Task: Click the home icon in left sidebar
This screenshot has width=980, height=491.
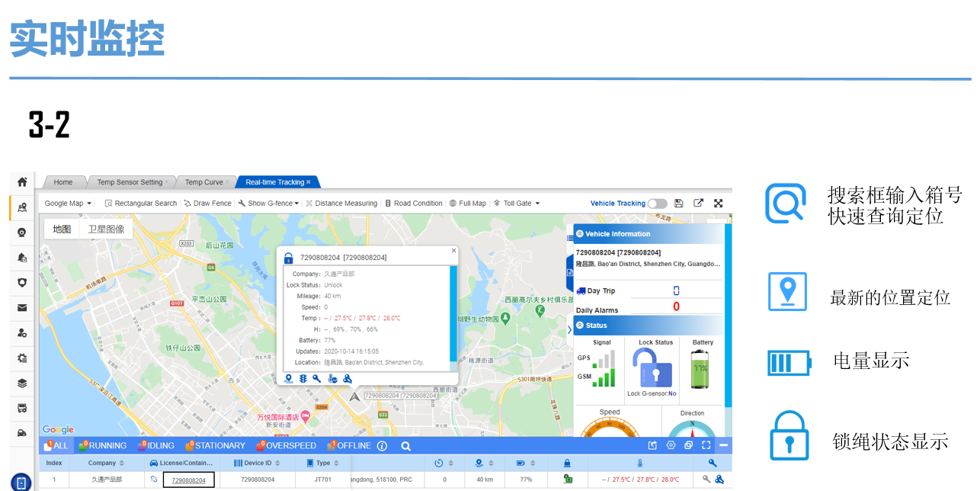Action: point(22,181)
